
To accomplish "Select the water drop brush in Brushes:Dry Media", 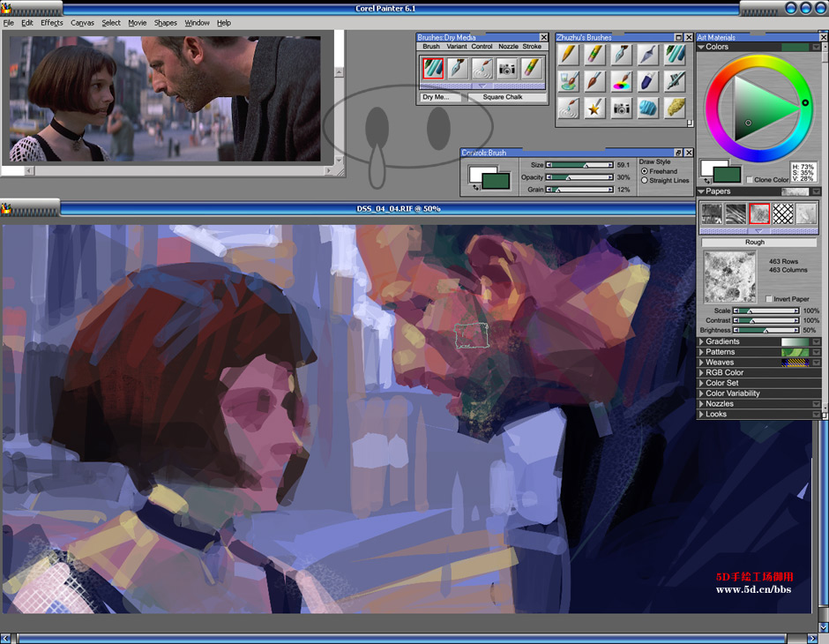I will click(482, 69).
